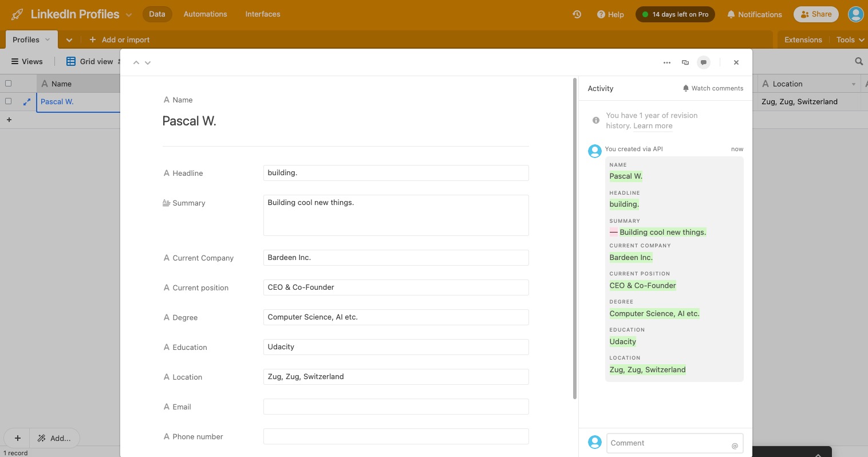Open the account avatar menu
Image resolution: width=868 pixels, height=457 pixels.
855,14
